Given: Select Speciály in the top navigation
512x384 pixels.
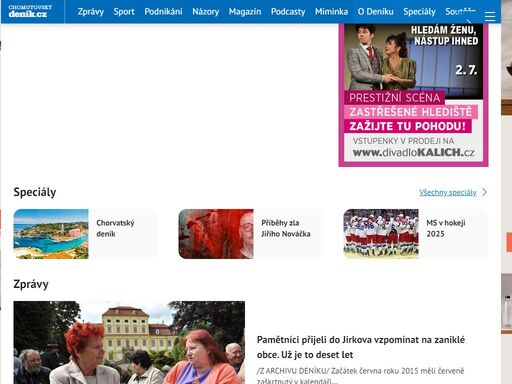Looking at the screenshot, I should pyautogui.click(x=419, y=12).
